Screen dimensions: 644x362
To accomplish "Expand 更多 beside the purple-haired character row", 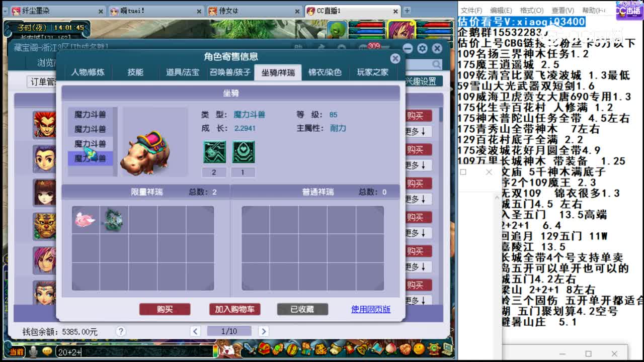I will tap(418, 267).
